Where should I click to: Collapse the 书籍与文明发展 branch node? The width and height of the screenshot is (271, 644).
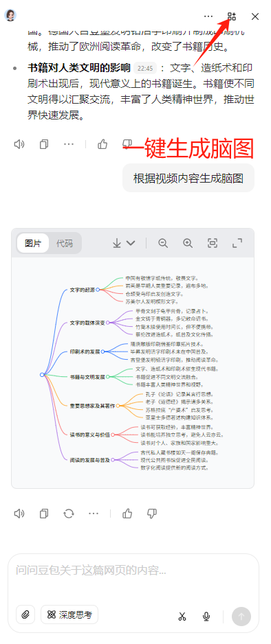pos(108,377)
